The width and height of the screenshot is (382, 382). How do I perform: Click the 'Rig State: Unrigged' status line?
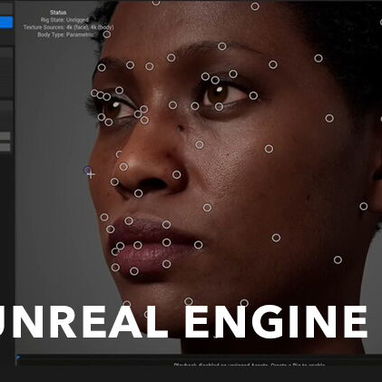(x=65, y=20)
